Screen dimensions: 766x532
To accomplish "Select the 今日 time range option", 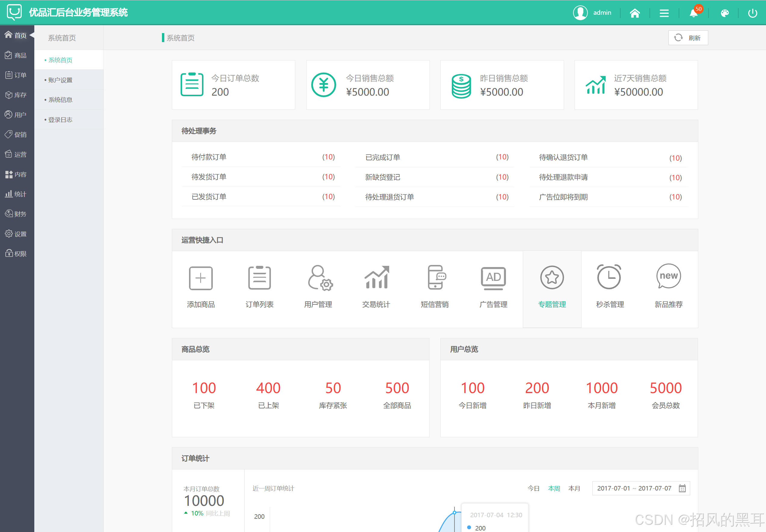I will tap(533, 488).
